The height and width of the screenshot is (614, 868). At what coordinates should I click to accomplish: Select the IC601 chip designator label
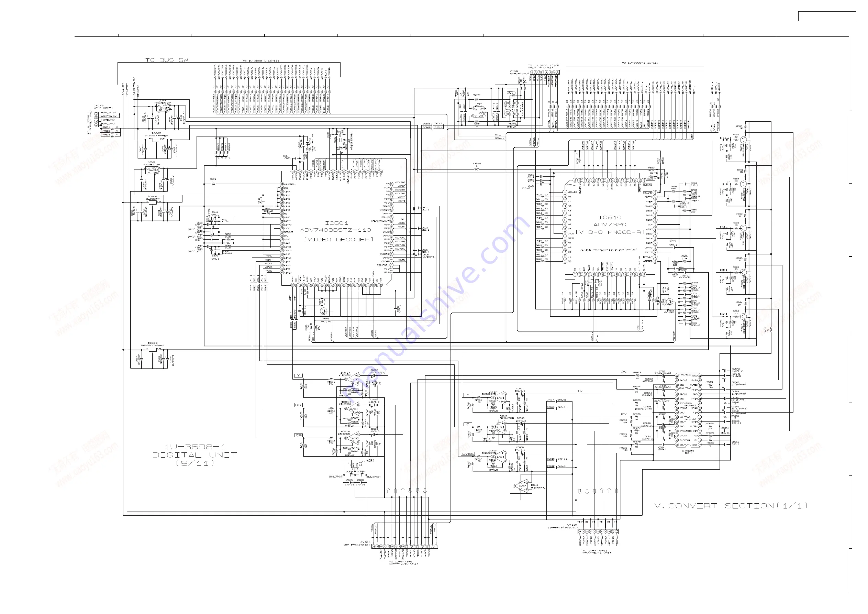[x=336, y=223]
